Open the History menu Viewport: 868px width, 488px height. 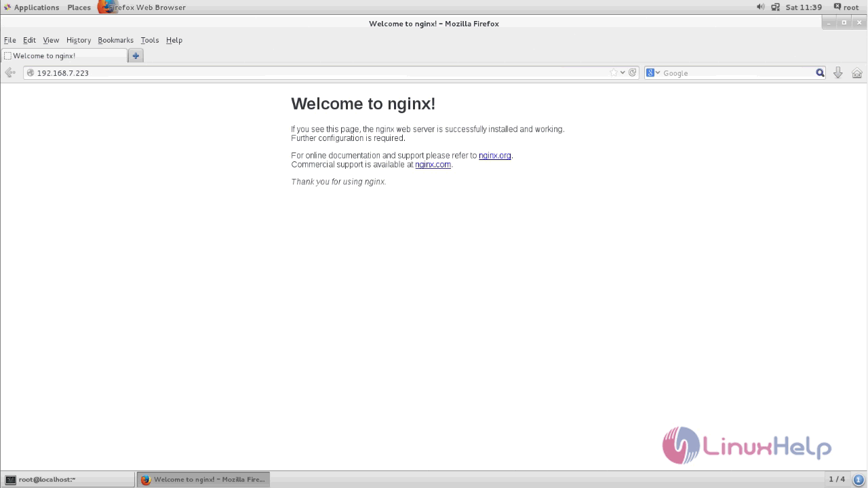[79, 40]
